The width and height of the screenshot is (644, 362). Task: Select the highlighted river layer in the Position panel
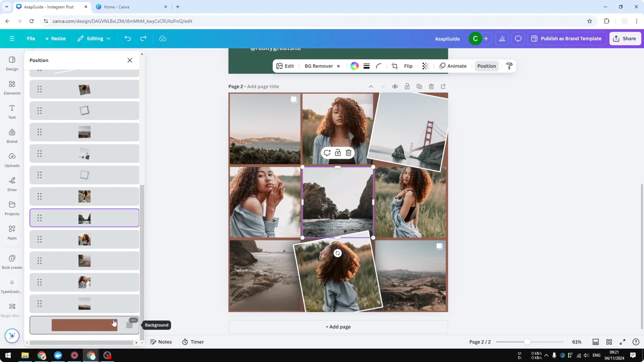[84, 218]
